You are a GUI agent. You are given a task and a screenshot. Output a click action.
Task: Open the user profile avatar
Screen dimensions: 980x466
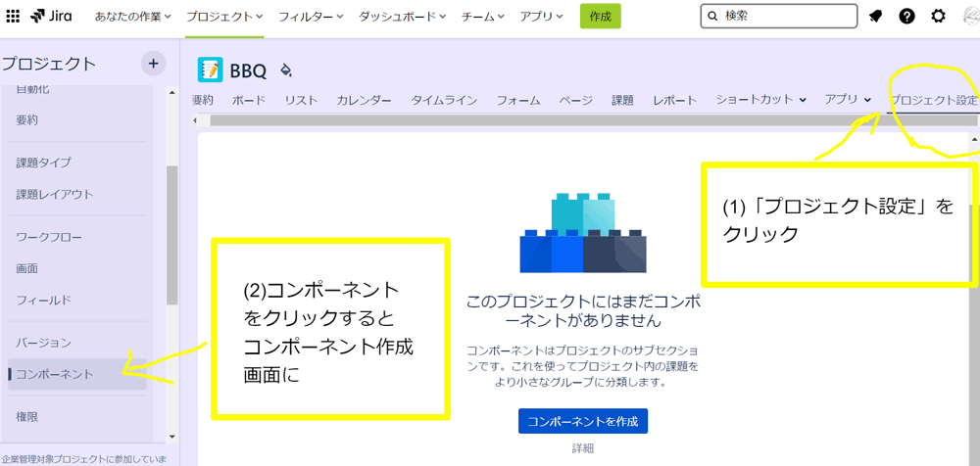pyautogui.click(x=971, y=17)
